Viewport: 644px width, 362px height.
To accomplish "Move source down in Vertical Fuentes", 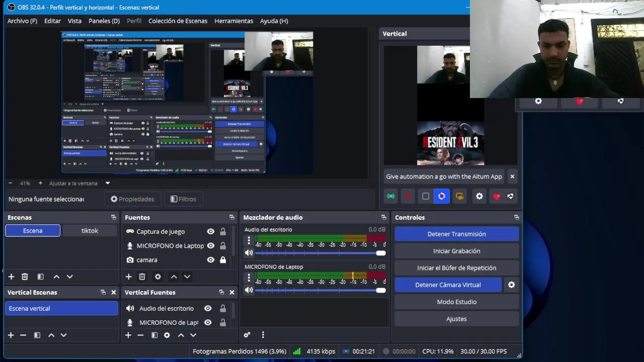I will pyautogui.click(x=193, y=335).
